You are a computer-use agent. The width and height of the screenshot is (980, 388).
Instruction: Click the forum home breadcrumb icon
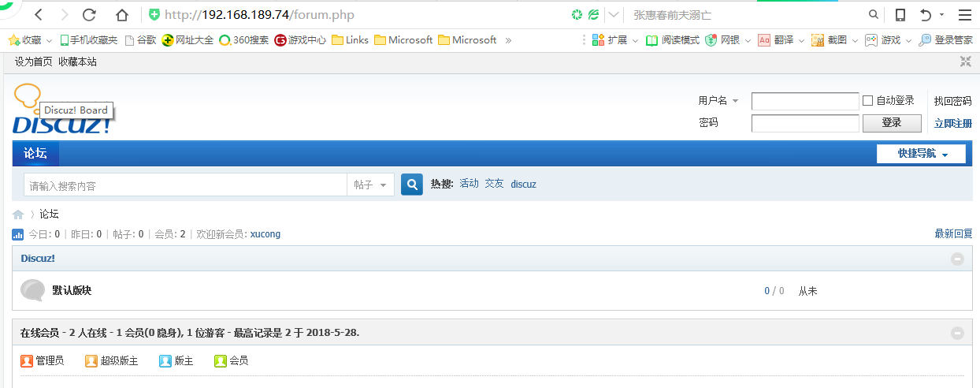click(18, 215)
